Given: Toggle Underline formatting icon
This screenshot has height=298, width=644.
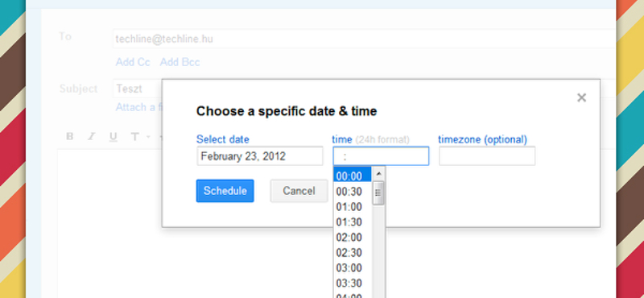Looking at the screenshot, I should (x=114, y=136).
